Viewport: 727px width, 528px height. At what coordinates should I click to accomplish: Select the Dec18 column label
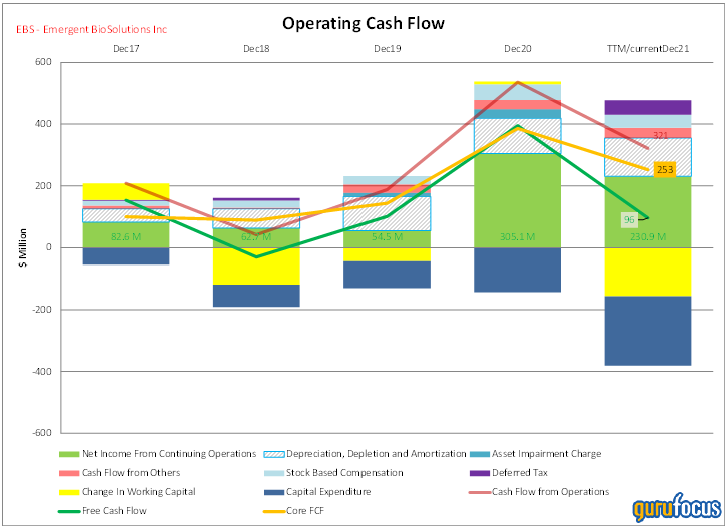[x=256, y=49]
